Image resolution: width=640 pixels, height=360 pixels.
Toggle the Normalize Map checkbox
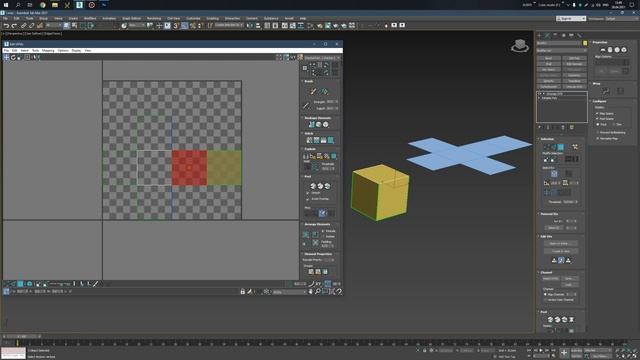coord(598,139)
